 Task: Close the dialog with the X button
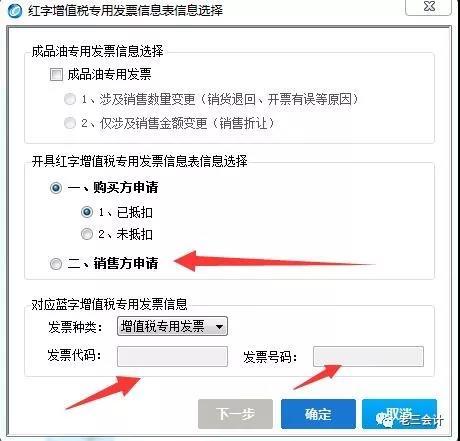(x=428, y=7)
